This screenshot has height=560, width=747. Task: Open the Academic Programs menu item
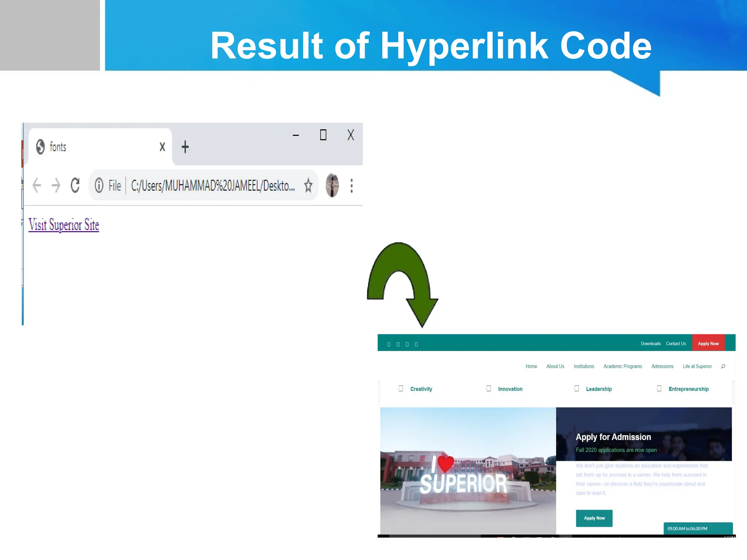click(623, 366)
